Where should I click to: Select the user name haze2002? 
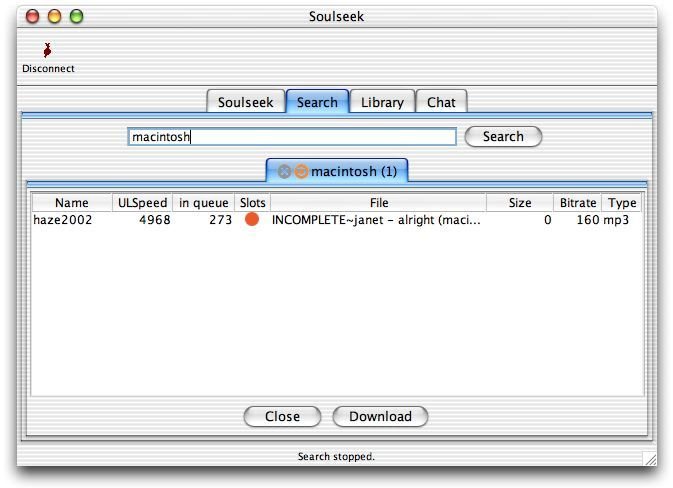coord(63,220)
